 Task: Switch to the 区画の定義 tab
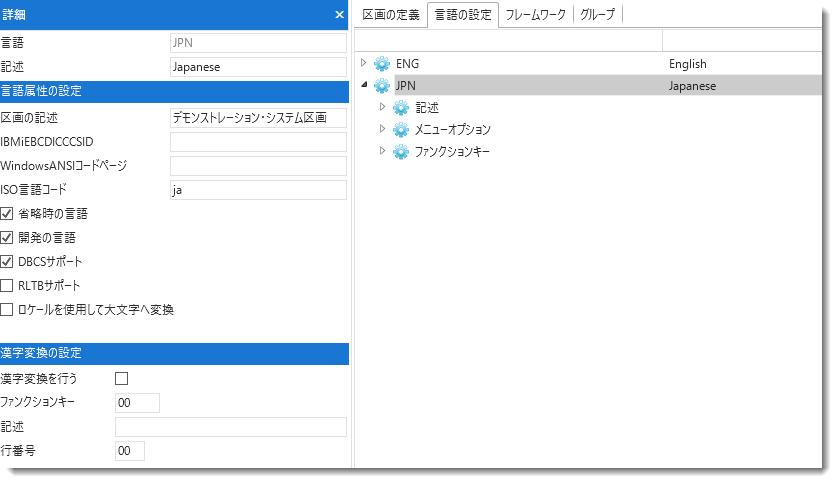tap(391, 14)
